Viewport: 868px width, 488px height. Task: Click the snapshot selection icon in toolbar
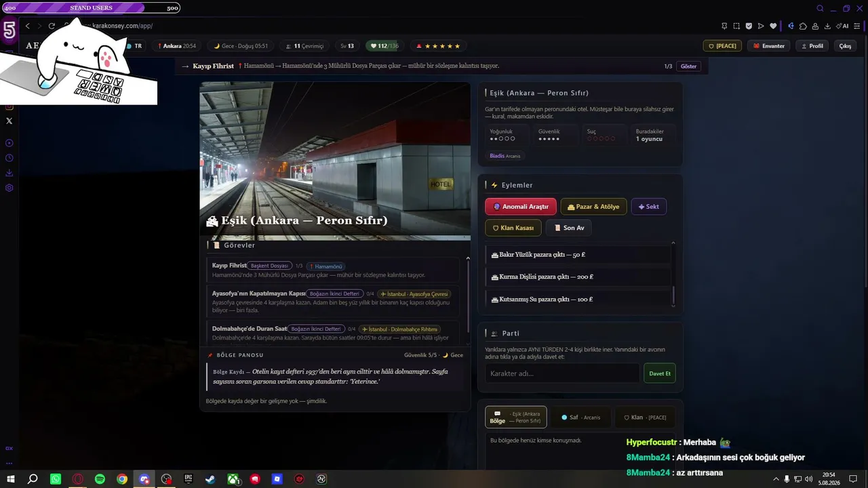[736, 26]
